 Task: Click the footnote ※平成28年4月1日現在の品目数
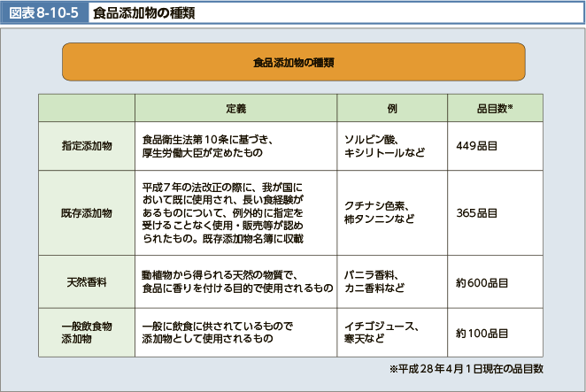pos(466,369)
